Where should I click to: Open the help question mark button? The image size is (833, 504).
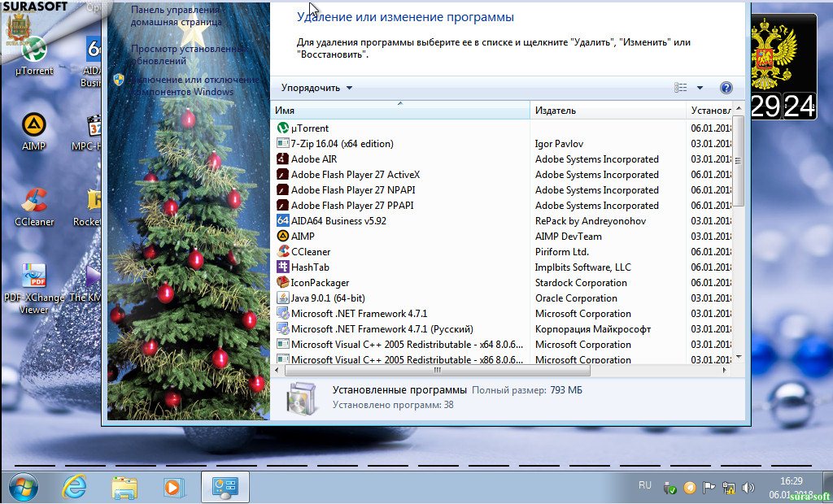click(x=726, y=88)
